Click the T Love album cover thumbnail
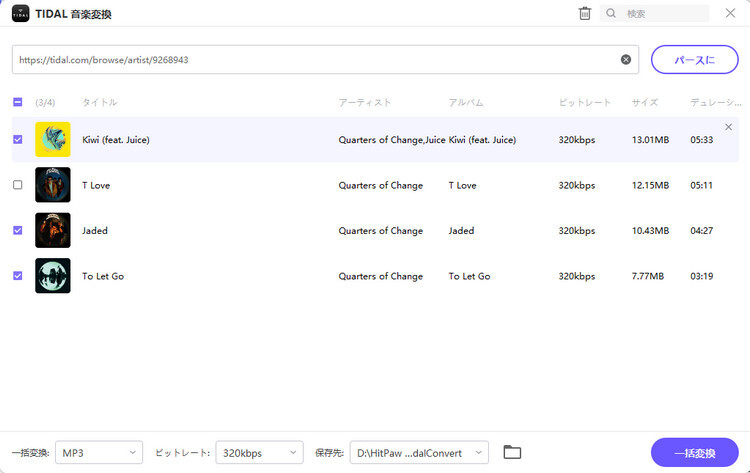 pos(53,185)
